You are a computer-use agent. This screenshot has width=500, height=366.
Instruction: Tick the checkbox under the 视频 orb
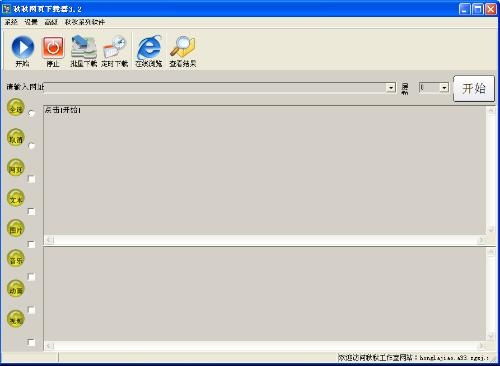pos(31,342)
